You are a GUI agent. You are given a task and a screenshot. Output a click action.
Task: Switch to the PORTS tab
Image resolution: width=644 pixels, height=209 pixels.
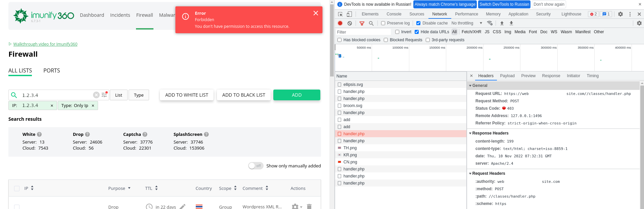coord(52,70)
